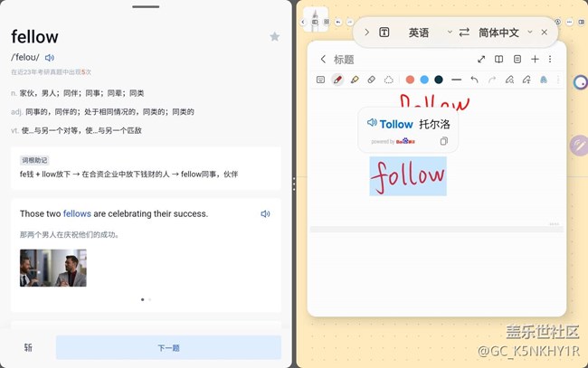Image resolution: width=588 pixels, height=368 pixels.
Task: Choose the blue pen color
Action: point(424,80)
